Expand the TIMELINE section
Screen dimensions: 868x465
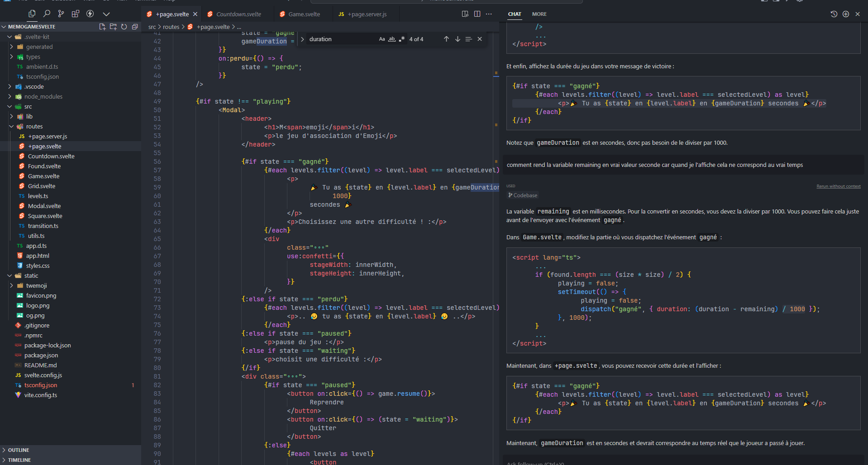[x=71, y=460]
